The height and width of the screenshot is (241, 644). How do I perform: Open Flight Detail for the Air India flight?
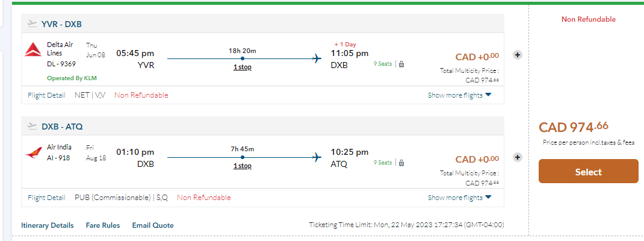coord(46,198)
